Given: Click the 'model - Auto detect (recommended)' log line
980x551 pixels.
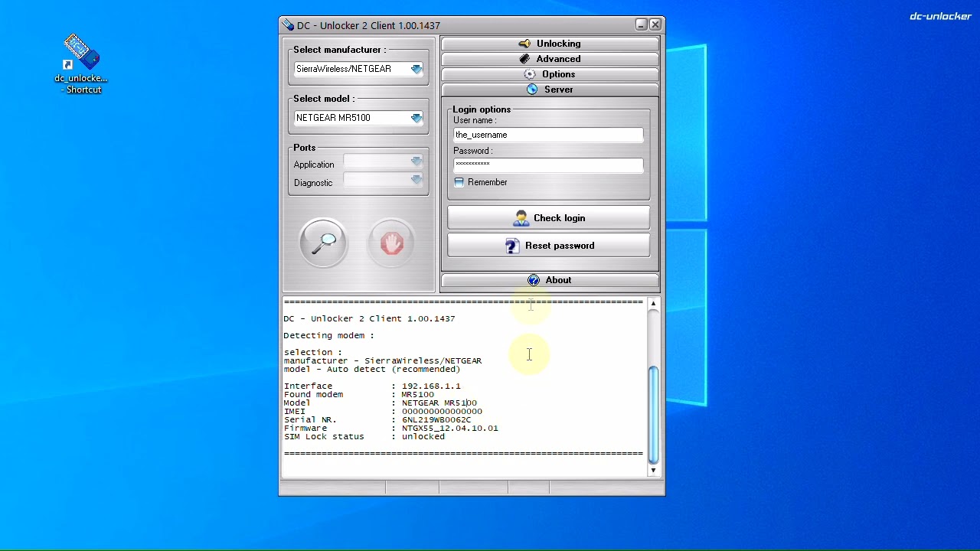Looking at the screenshot, I should pyautogui.click(x=372, y=369).
